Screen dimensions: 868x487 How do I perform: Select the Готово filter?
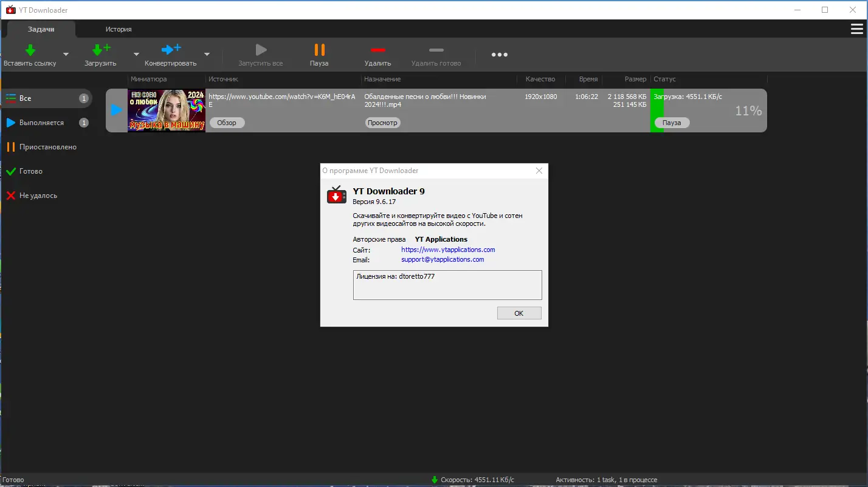pyautogui.click(x=46, y=171)
